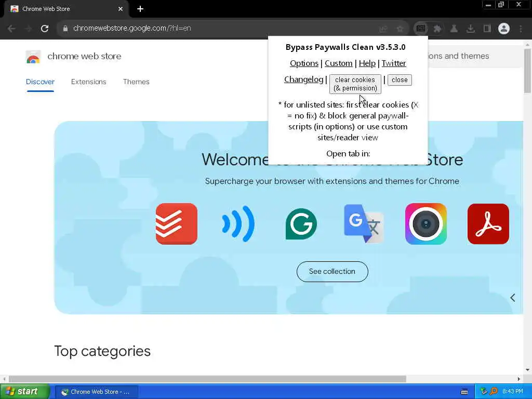Click the red Adobe Acrobat icon
The image size is (532, 399).
click(488, 224)
